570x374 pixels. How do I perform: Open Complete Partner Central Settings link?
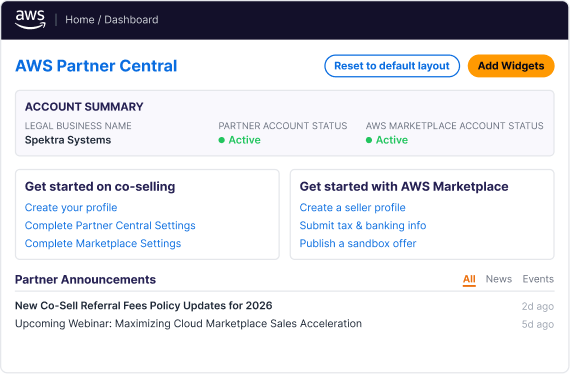pos(110,225)
